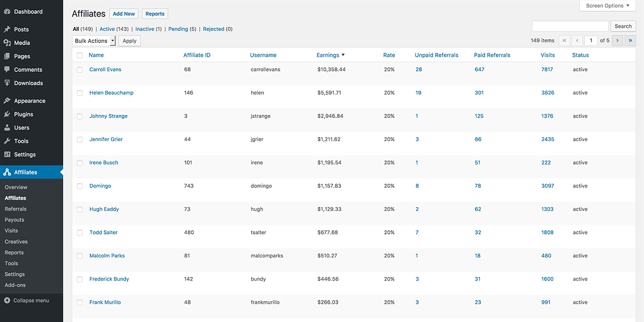
Task: Tick the checkbox next to Carroll Evans
Action: click(x=79, y=69)
